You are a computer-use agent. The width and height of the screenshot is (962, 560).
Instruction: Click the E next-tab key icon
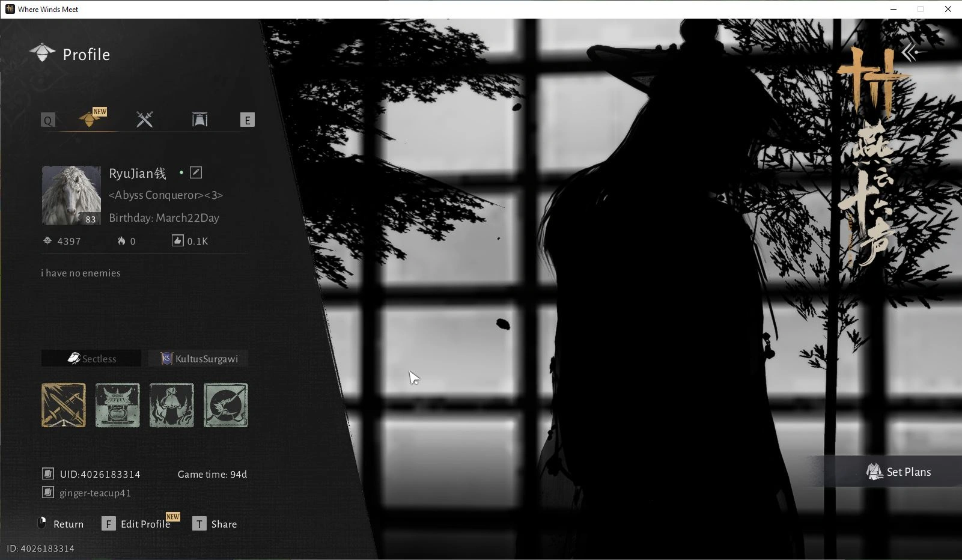click(247, 120)
